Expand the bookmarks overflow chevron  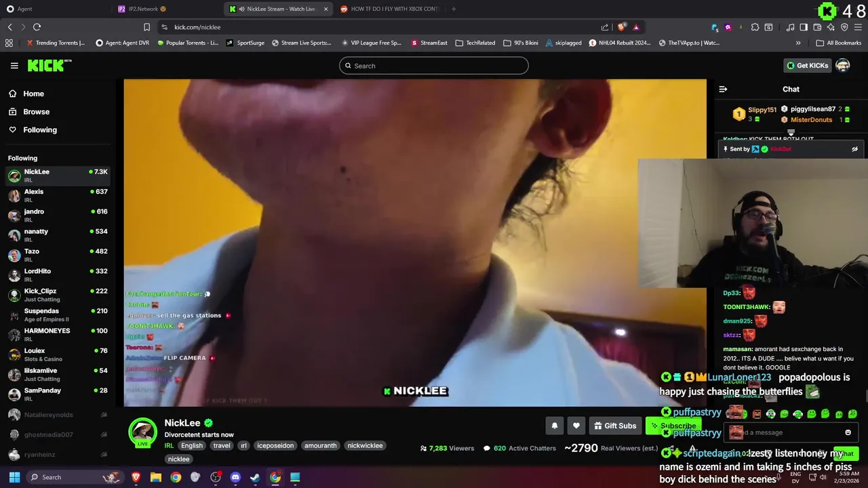(x=797, y=43)
